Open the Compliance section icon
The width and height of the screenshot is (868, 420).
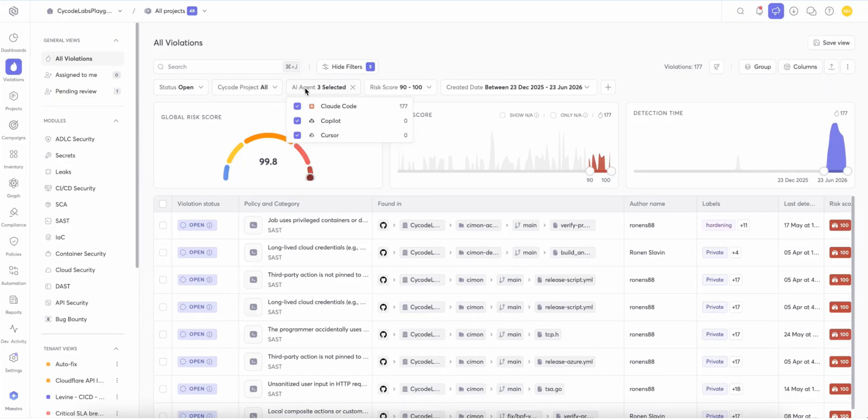(x=14, y=217)
